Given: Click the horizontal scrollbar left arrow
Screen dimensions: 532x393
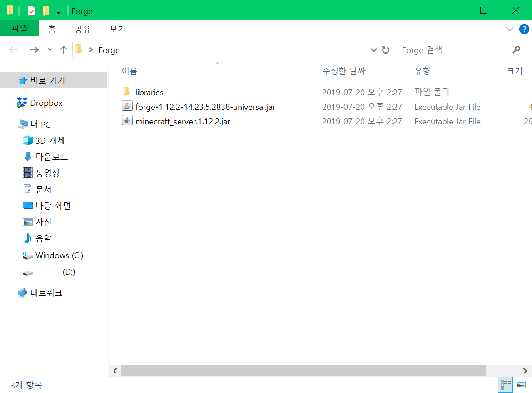Looking at the screenshot, I should [115, 371].
